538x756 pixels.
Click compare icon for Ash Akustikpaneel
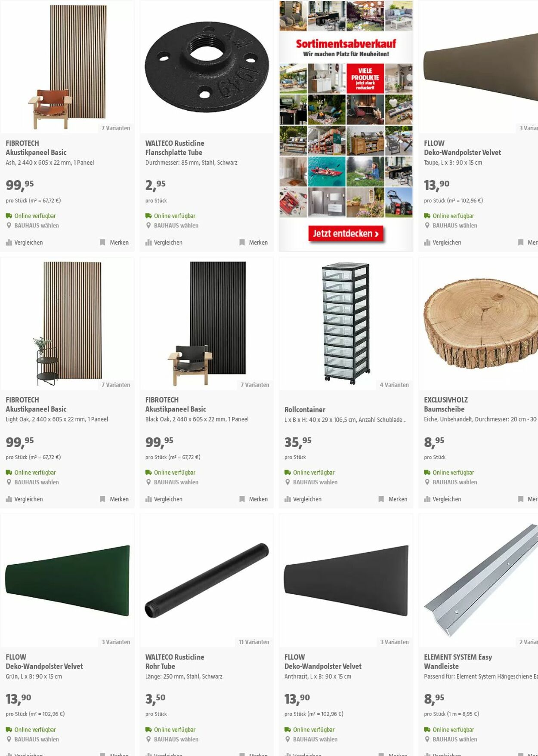pyautogui.click(x=9, y=243)
